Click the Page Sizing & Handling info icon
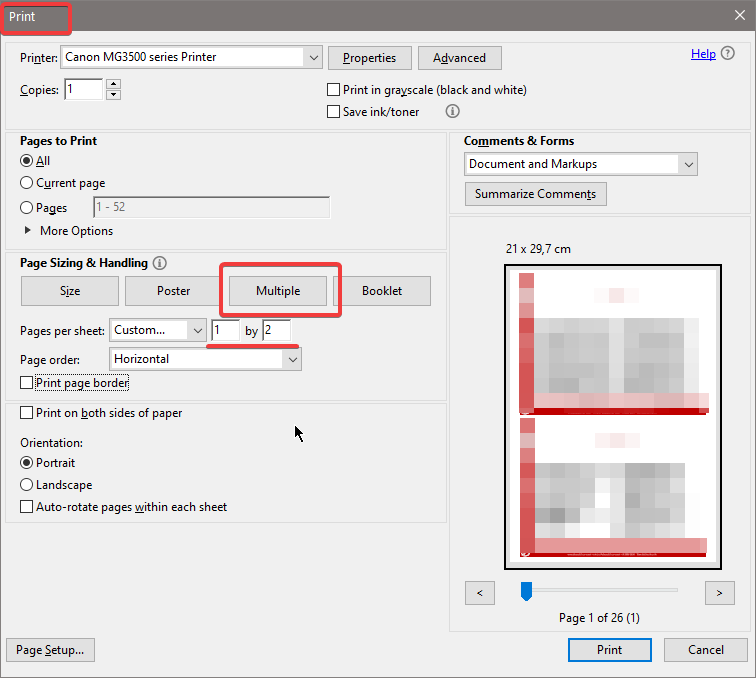The image size is (756, 678). [x=160, y=263]
